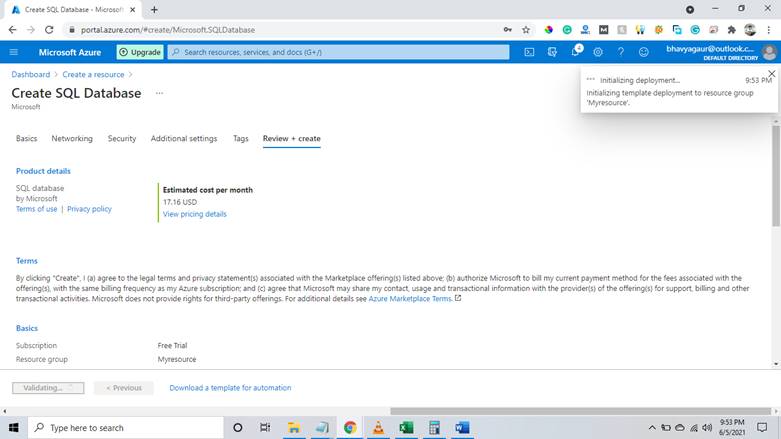Open the Chrome extensions puzzle icon
The image size is (781, 439).
(x=732, y=30)
